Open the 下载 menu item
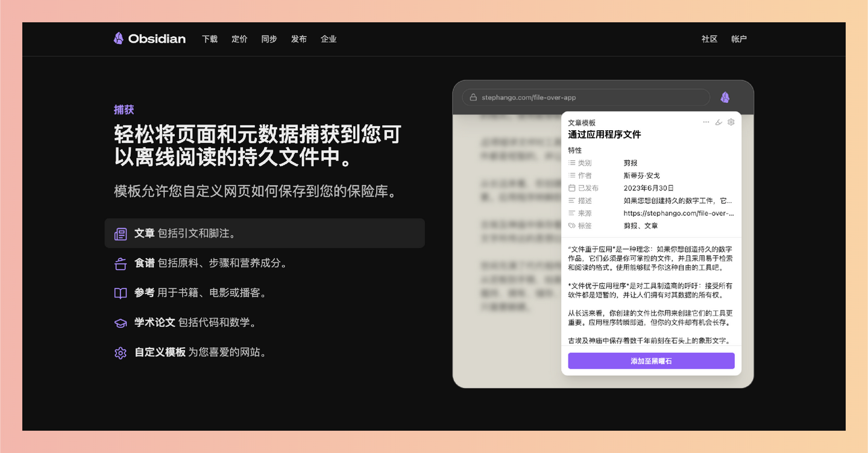Viewport: 868px width, 453px height. click(x=209, y=39)
